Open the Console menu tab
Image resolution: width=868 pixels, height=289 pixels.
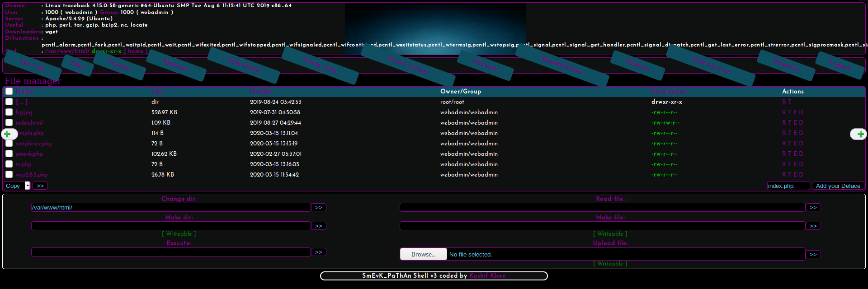click(120, 65)
